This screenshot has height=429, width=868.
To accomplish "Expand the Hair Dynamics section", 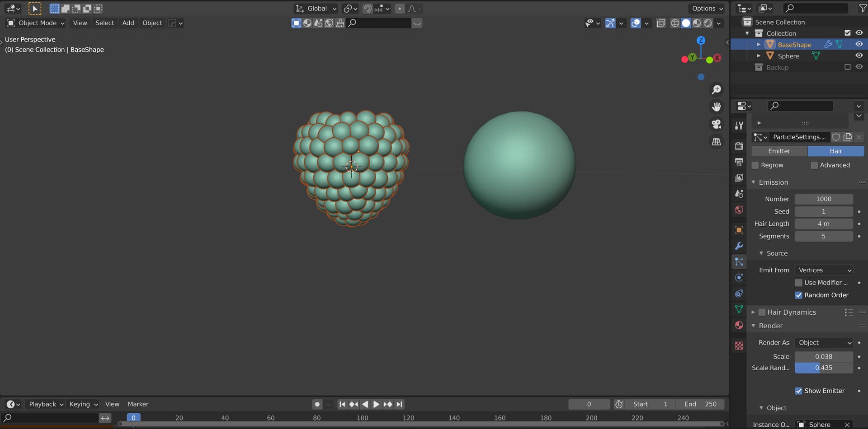I will click(753, 312).
